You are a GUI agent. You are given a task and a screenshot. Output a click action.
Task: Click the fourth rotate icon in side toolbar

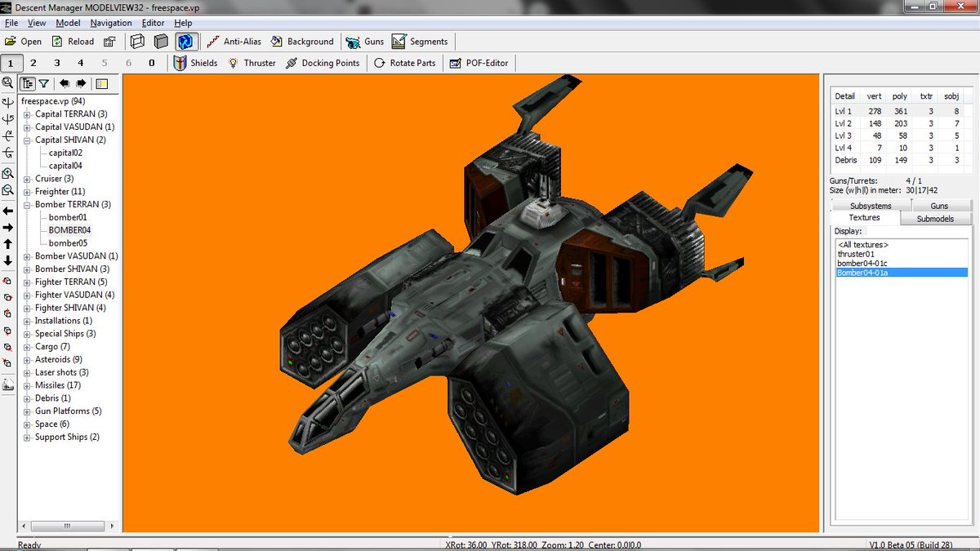click(x=8, y=153)
